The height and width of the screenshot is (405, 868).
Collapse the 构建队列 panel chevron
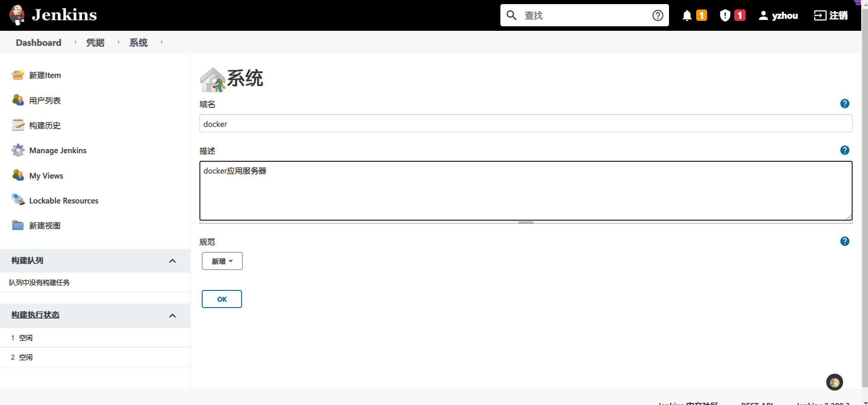[172, 261]
